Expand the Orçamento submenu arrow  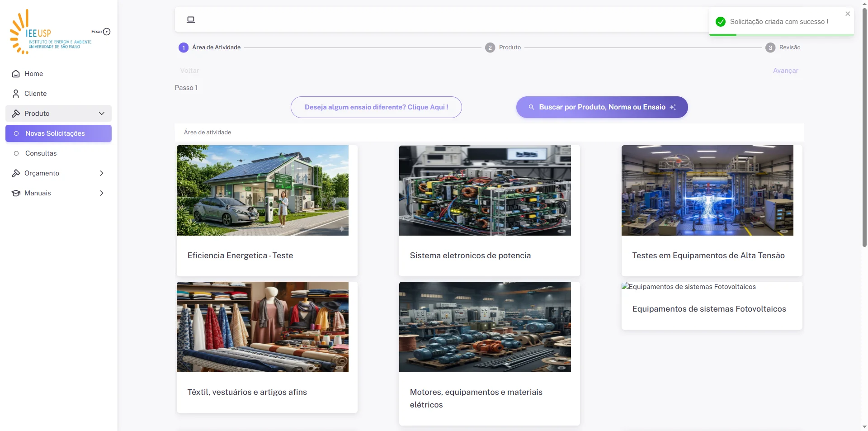[x=102, y=173]
